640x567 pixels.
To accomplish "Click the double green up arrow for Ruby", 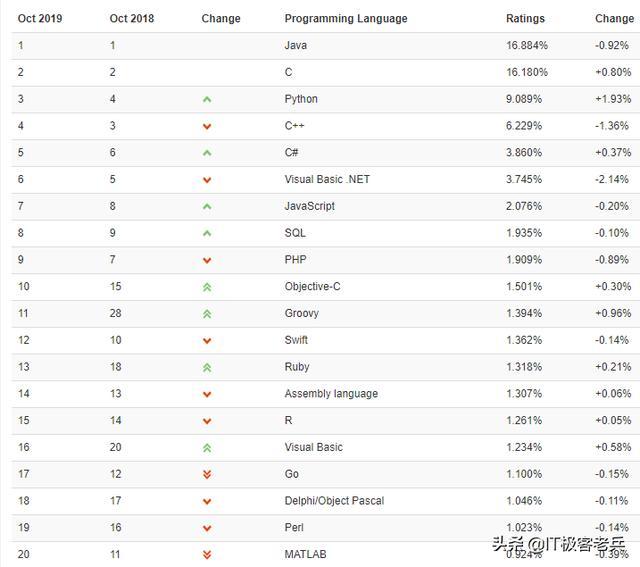I will pos(207,367).
